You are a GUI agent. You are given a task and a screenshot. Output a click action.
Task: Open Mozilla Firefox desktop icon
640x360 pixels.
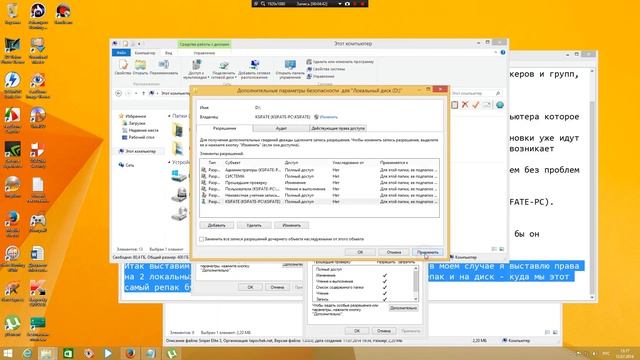tap(12, 224)
